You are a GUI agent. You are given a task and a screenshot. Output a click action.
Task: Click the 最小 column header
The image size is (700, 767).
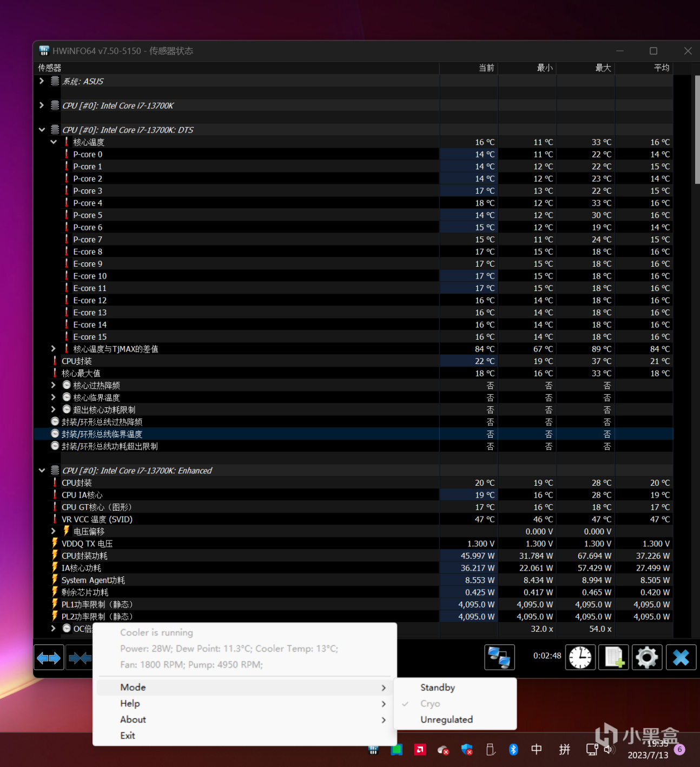(x=527, y=68)
